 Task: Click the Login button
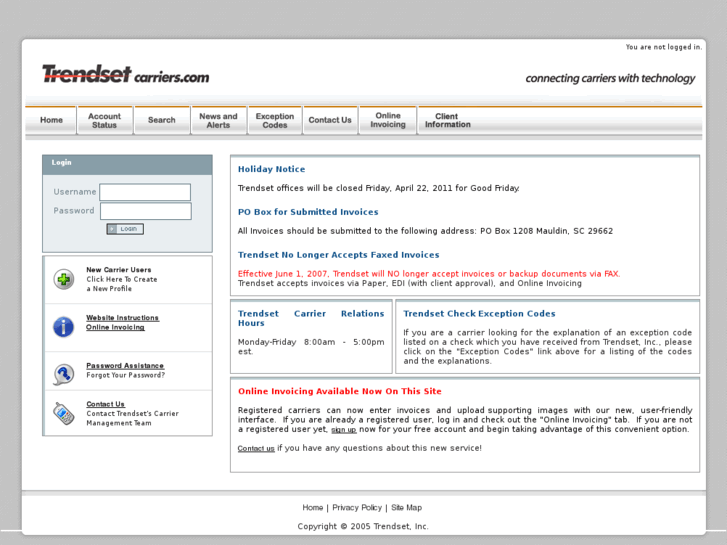pyautogui.click(x=125, y=229)
